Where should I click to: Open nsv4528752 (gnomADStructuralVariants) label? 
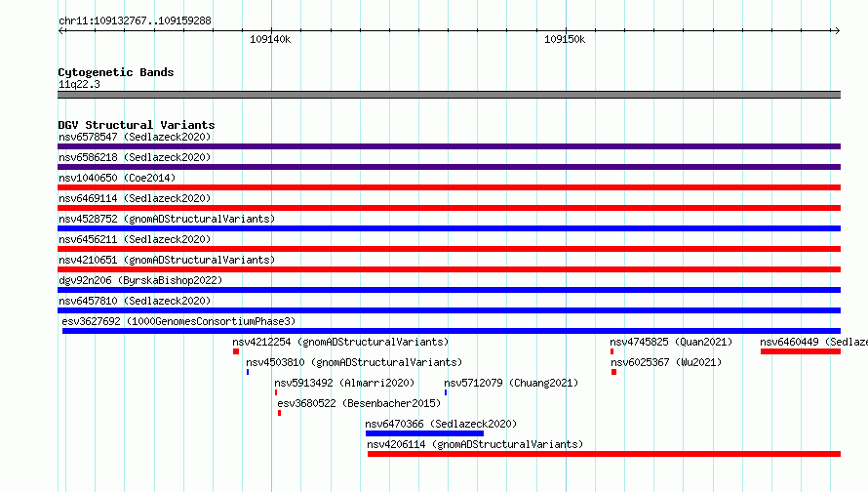click(167, 219)
